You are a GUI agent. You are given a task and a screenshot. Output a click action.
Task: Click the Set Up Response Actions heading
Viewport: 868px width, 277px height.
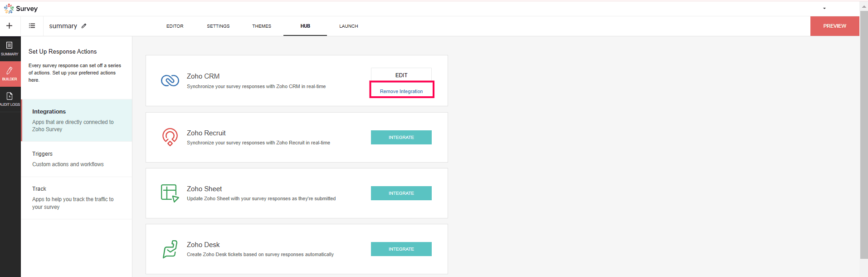point(63,51)
